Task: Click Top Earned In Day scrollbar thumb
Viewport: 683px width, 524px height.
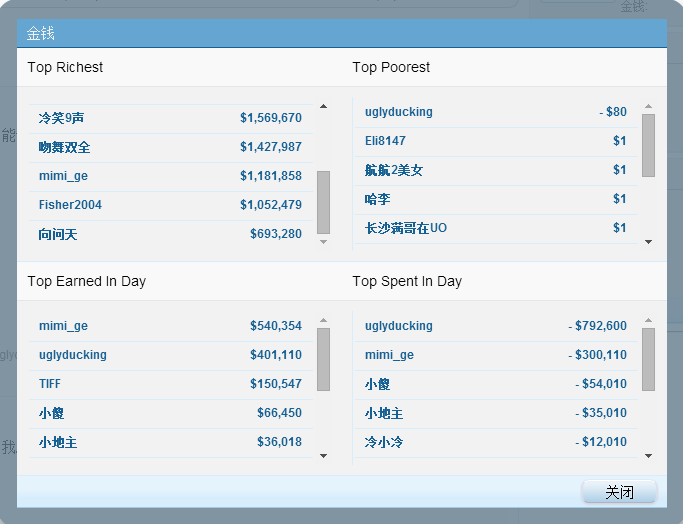Action: 323,359
